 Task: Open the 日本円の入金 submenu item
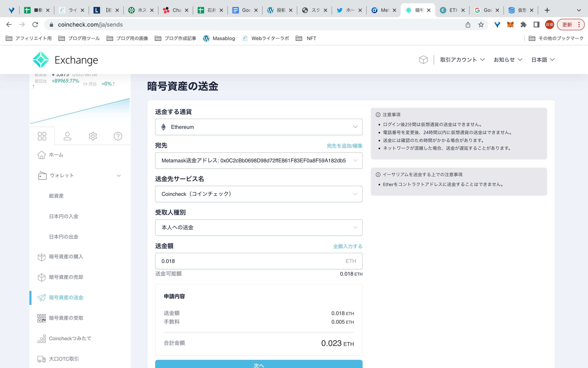(64, 216)
